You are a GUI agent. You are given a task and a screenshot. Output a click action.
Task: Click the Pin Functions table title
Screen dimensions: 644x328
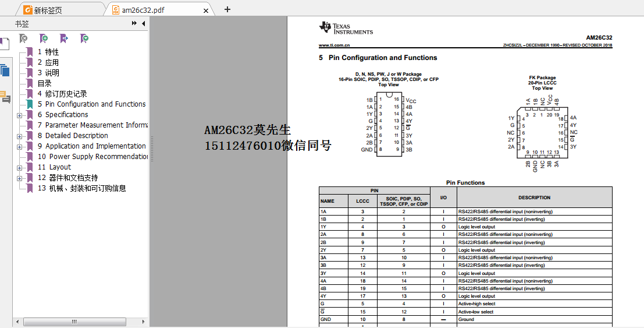[x=465, y=183]
